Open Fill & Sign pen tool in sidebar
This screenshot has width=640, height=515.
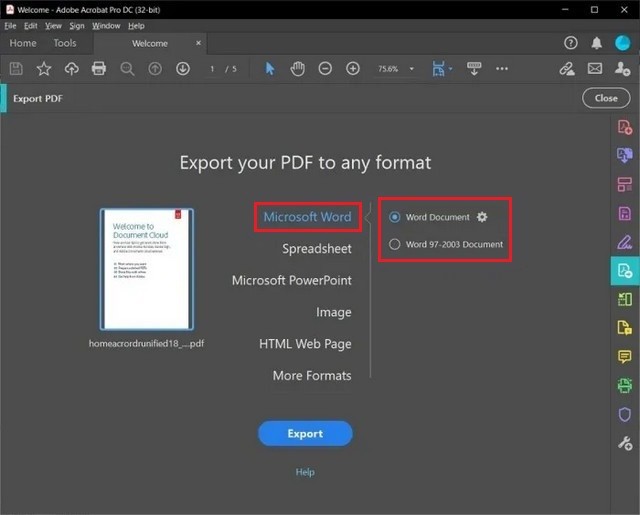[624, 242]
